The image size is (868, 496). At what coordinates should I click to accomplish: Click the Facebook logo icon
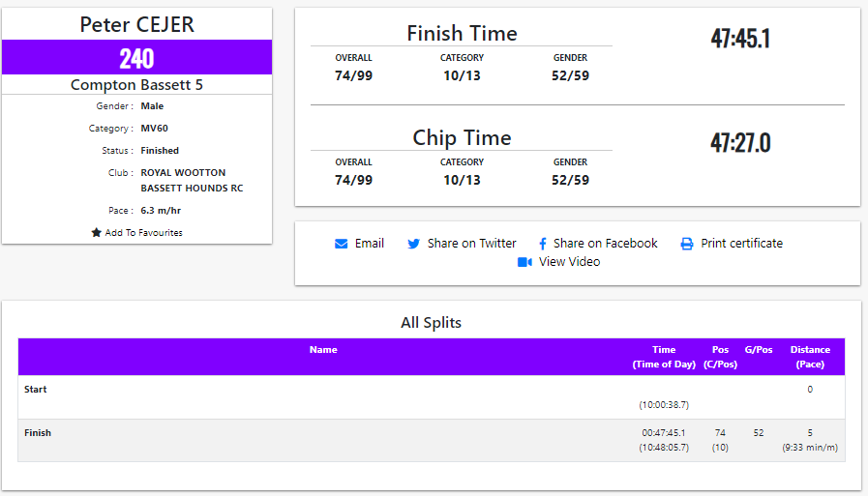pos(543,244)
